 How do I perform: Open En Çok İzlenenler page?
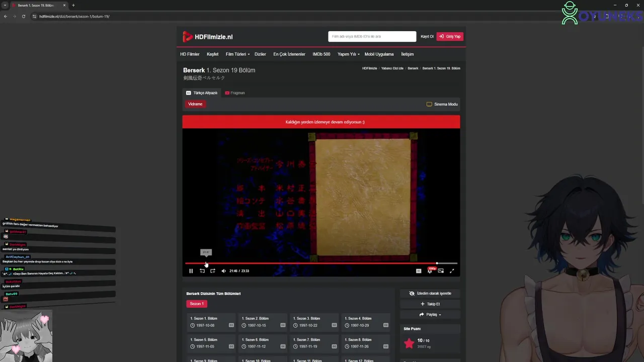point(289,54)
